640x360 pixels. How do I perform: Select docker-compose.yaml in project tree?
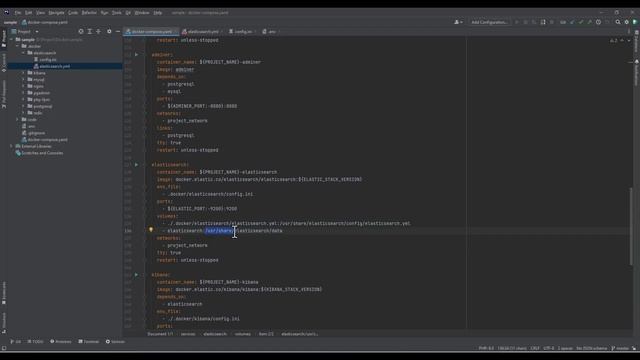pyautogui.click(x=47, y=140)
